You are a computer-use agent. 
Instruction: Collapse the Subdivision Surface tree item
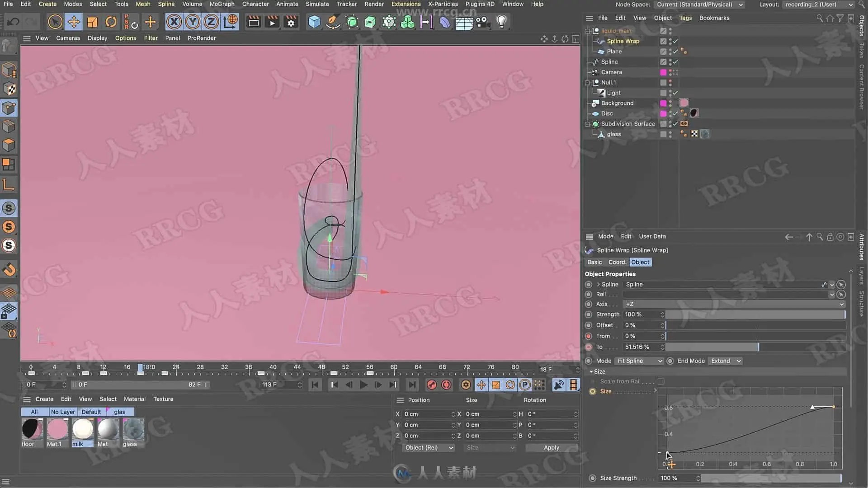click(588, 124)
